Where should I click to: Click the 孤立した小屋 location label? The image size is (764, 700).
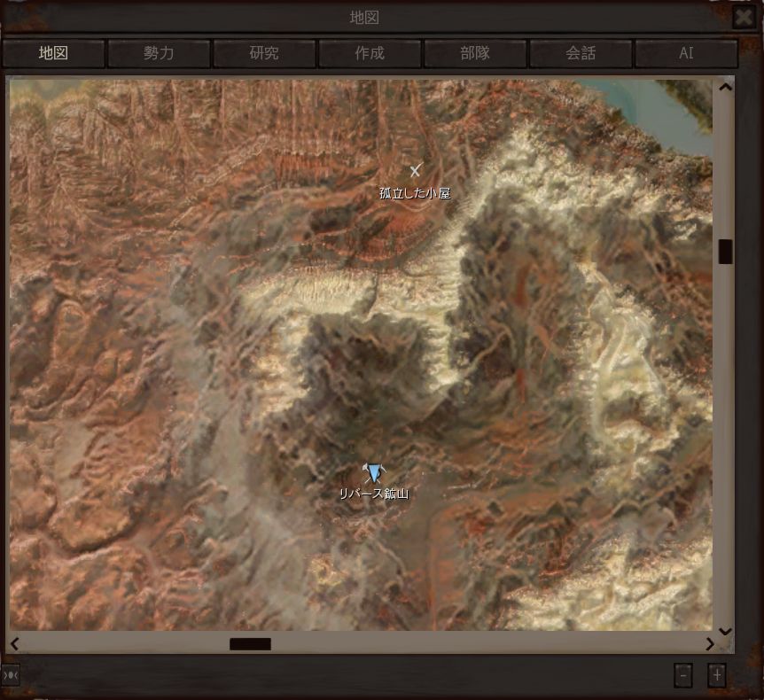tap(415, 193)
